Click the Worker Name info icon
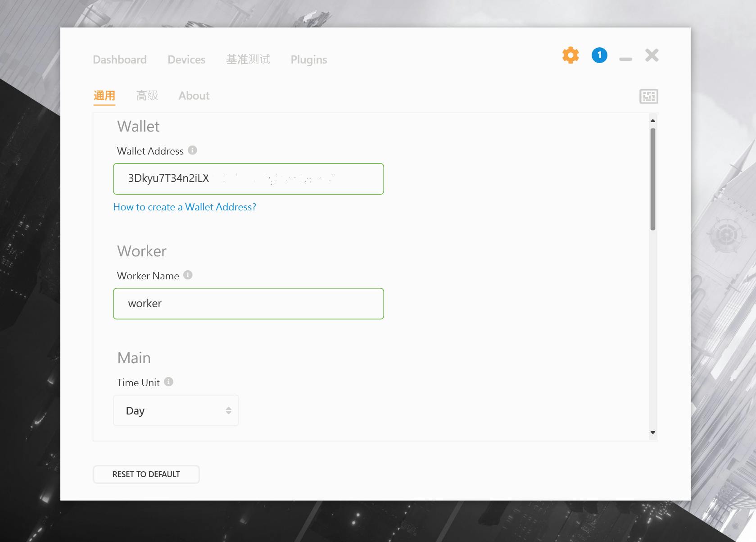Image resolution: width=756 pixels, height=542 pixels. (x=188, y=275)
